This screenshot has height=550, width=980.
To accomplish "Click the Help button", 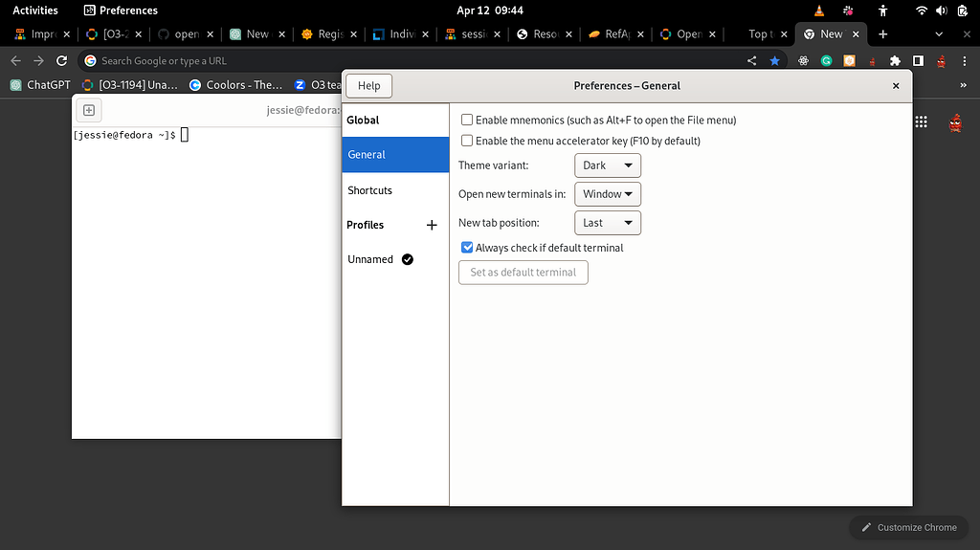I will pyautogui.click(x=368, y=86).
